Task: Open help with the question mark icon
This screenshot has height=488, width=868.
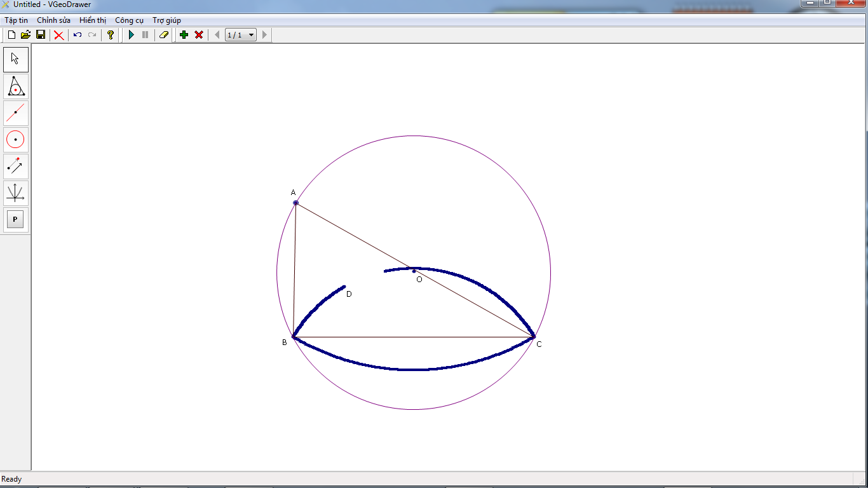Action: pyautogui.click(x=111, y=35)
